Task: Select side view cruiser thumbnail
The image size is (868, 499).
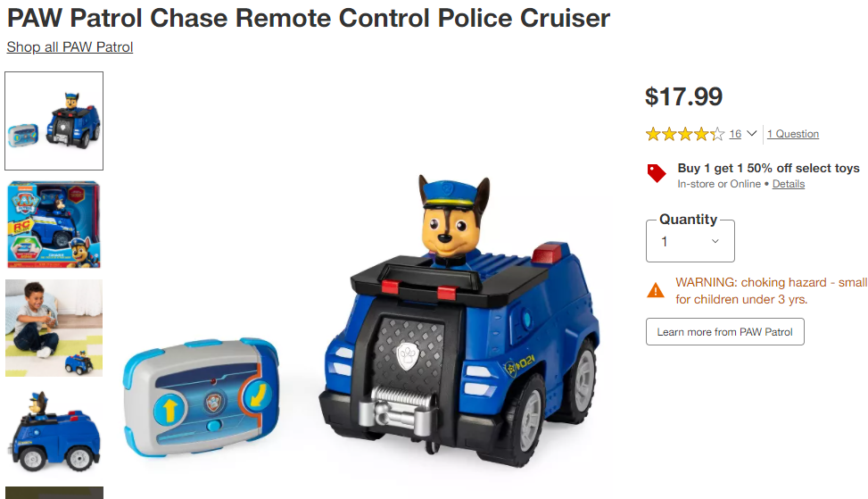Action: (x=54, y=431)
